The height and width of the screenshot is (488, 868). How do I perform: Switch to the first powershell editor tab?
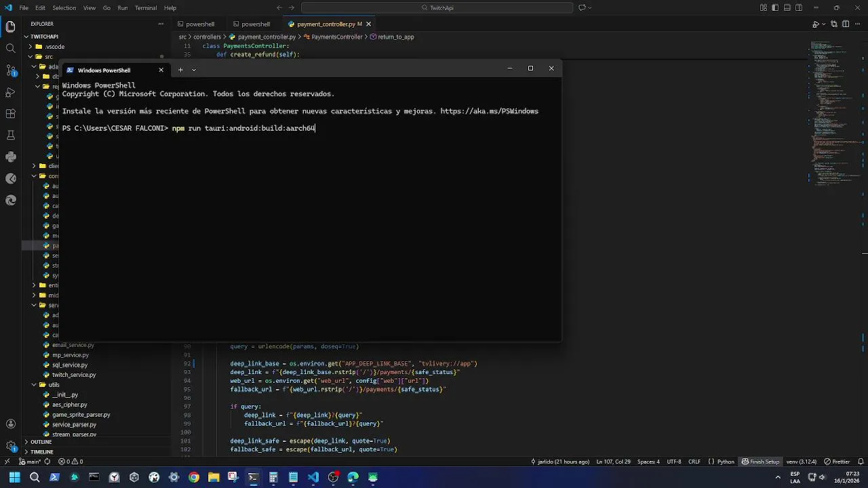(200, 24)
